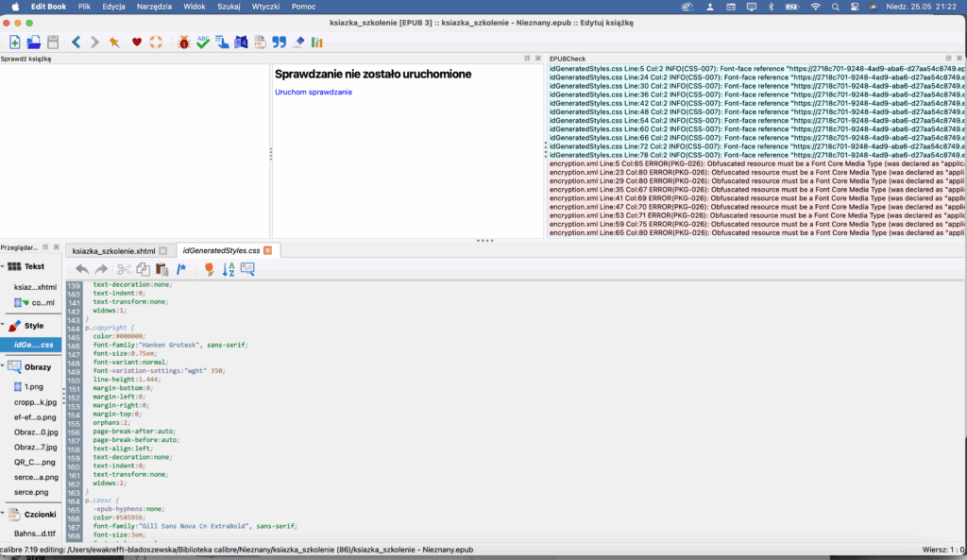Viewport: 967px width, 560px height.
Task: Go back with the blue left arrow
Action: coord(76,42)
